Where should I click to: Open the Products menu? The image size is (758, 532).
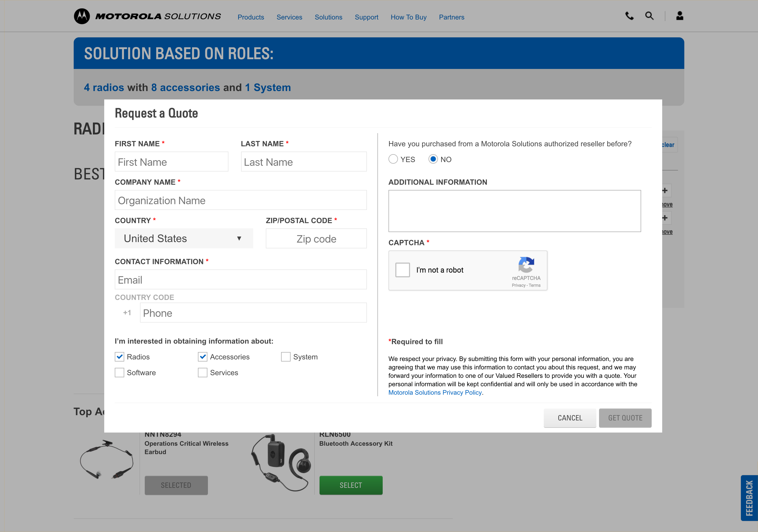coord(251,17)
